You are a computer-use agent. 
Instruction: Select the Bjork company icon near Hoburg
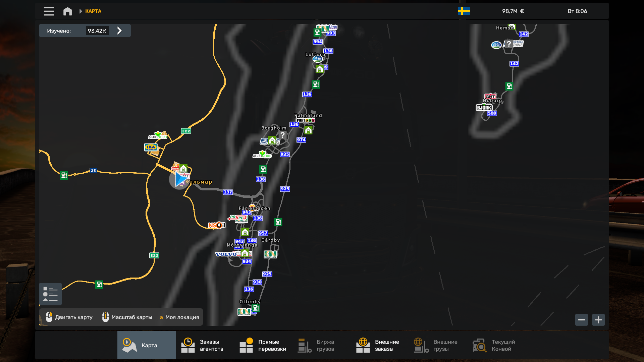pos(484,108)
